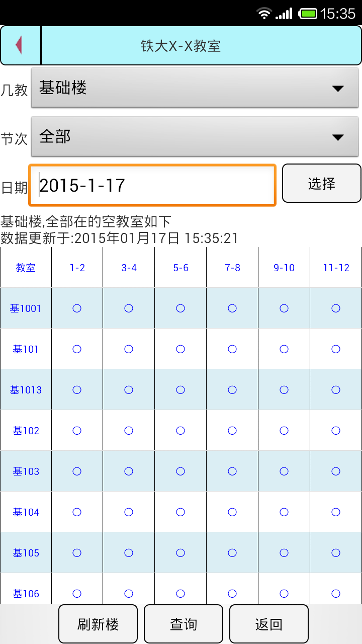Click the 基106 circle under period 3-4
The width and height of the screenshot is (362, 644).
129,594
